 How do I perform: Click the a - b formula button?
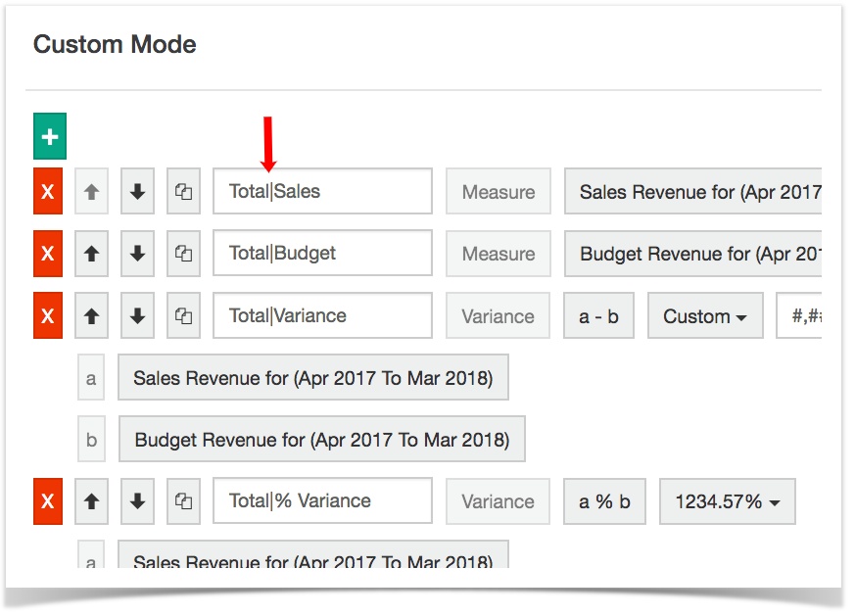point(598,316)
